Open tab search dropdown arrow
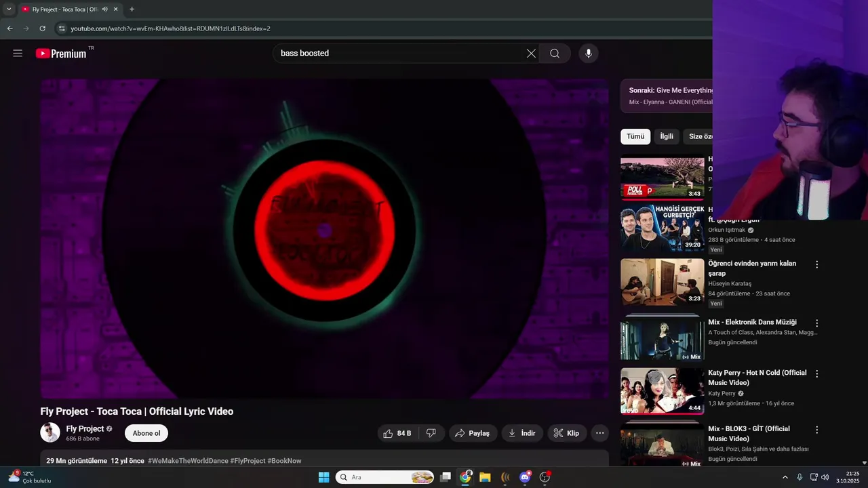The width and height of the screenshot is (868, 488). coord(9,9)
